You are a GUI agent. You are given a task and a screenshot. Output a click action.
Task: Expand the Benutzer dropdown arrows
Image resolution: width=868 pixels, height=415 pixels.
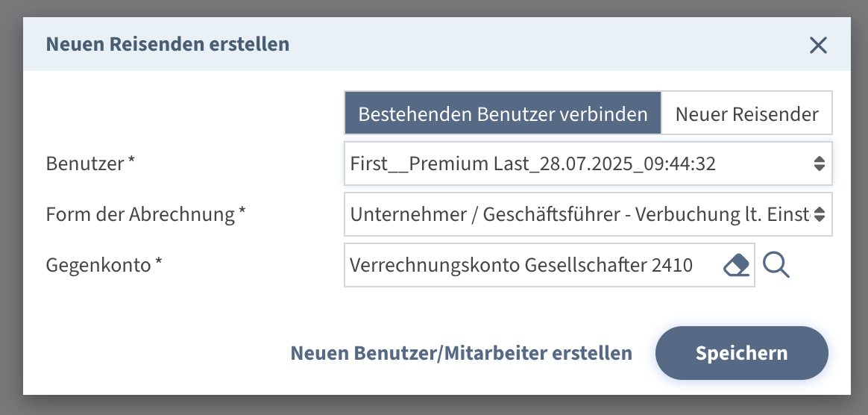point(819,163)
